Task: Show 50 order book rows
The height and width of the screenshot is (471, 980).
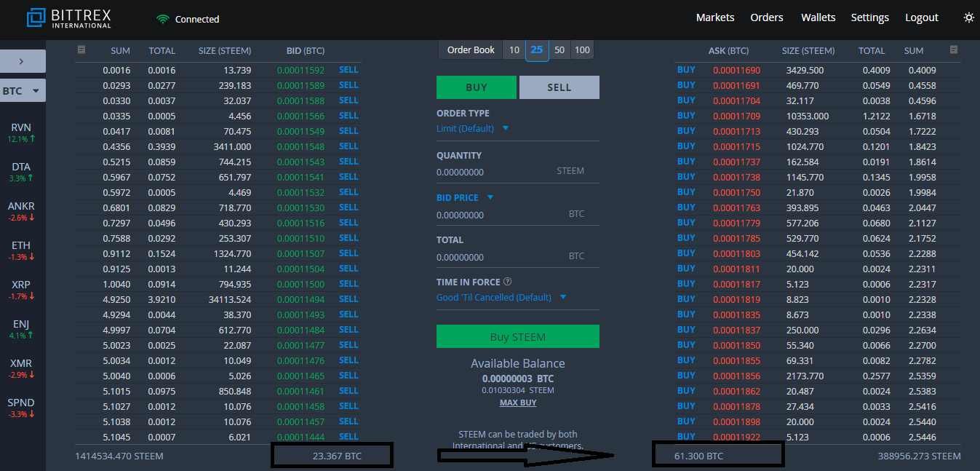Action: (x=559, y=50)
